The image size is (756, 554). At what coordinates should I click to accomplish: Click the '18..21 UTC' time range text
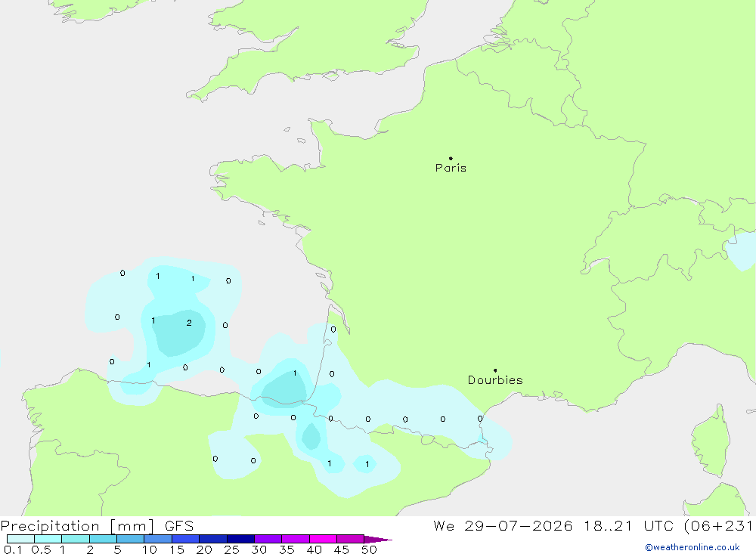coord(627,526)
